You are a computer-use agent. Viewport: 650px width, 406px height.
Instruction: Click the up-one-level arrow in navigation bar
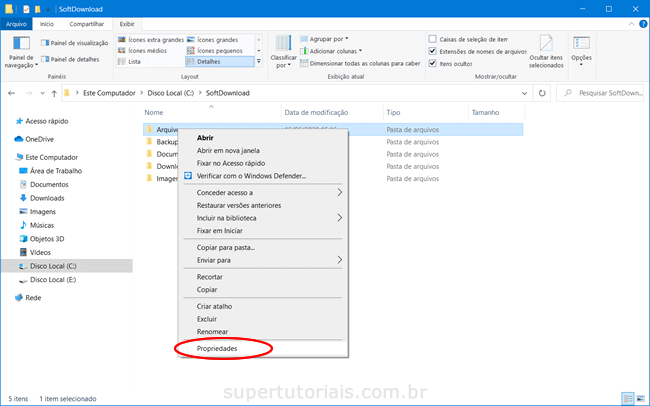click(47, 93)
